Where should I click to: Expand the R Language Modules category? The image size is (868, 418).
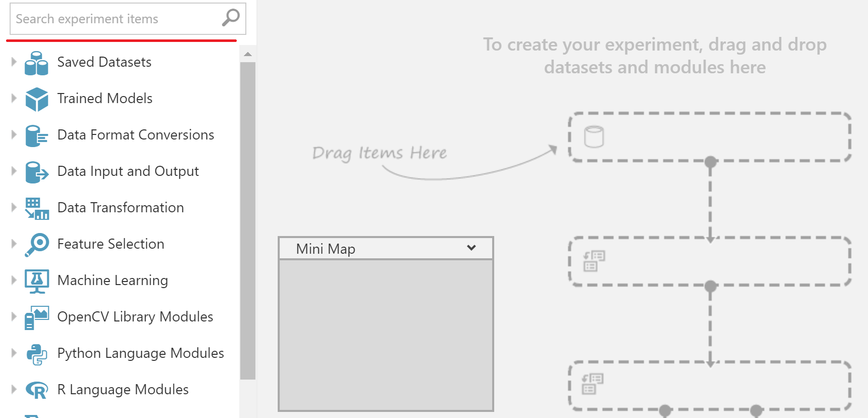[x=14, y=389]
